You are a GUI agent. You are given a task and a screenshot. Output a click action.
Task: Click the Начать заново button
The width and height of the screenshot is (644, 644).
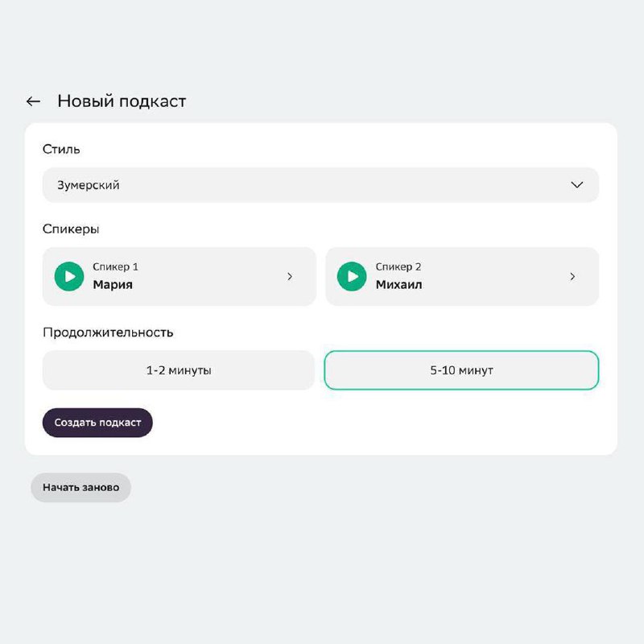click(80, 488)
